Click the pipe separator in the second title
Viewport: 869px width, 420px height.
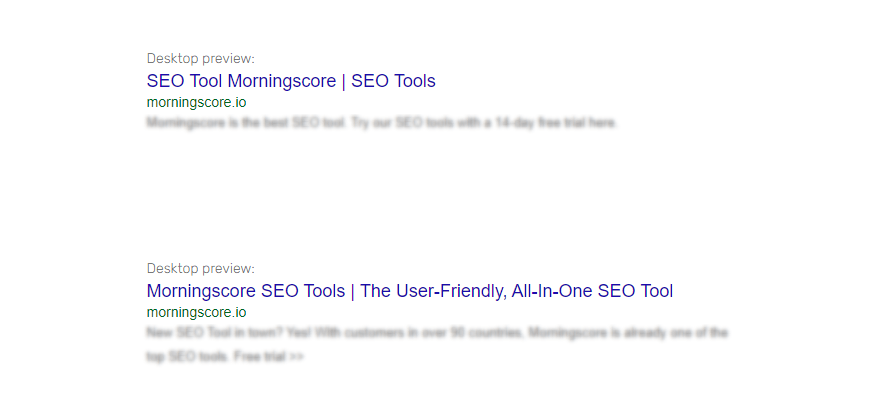click(x=352, y=291)
